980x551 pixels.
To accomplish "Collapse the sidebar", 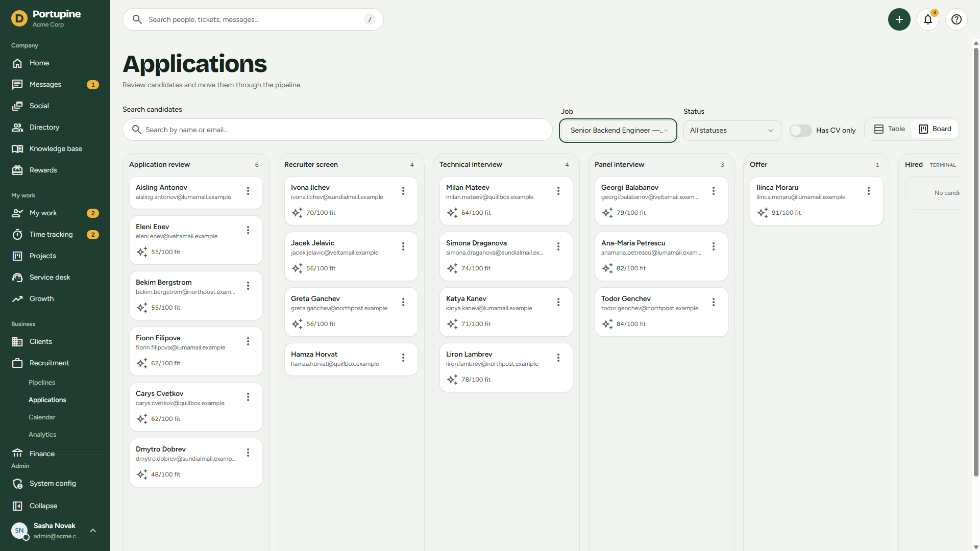I will pyautogui.click(x=55, y=506).
